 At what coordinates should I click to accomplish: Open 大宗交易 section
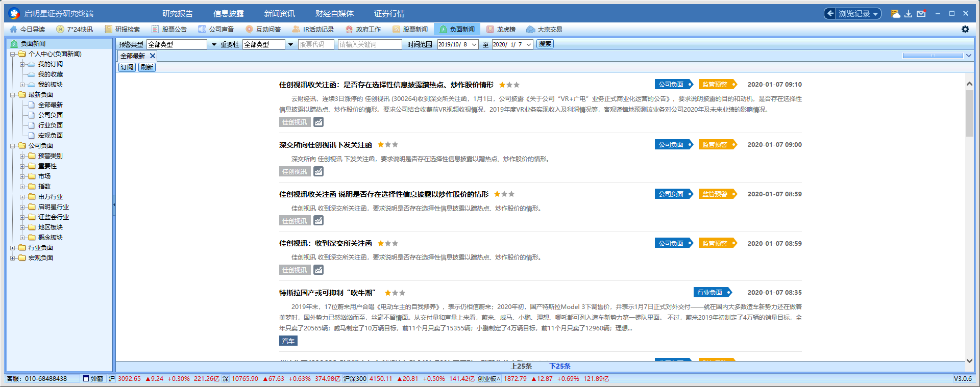coord(545,30)
